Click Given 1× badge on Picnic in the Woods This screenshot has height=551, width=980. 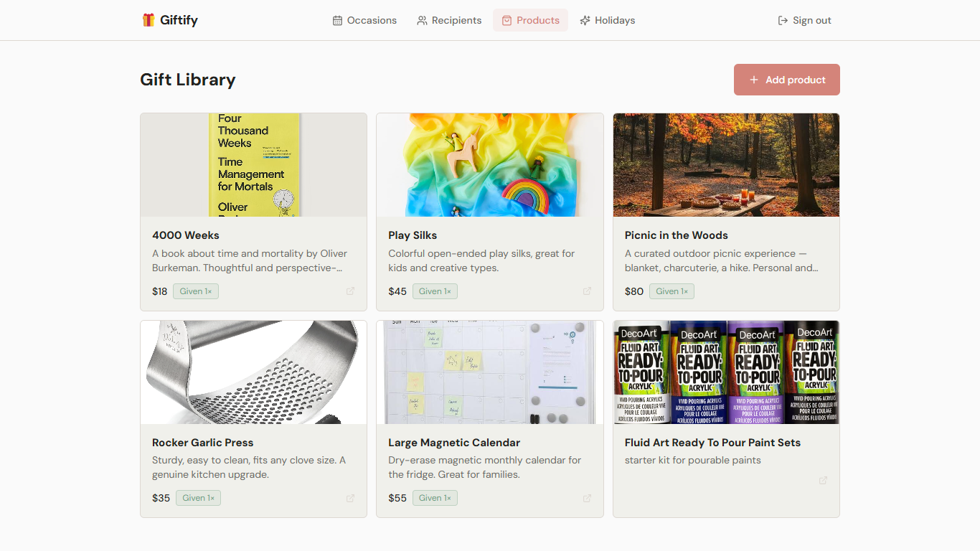pos(672,291)
